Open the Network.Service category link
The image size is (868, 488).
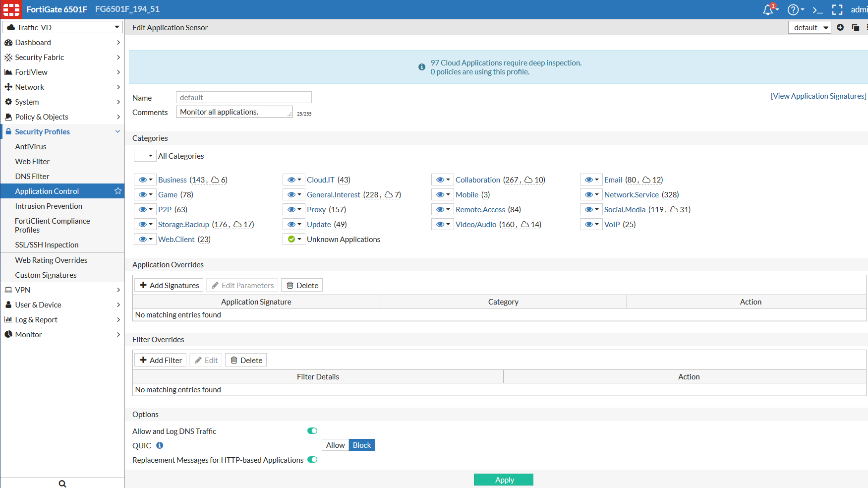632,195
